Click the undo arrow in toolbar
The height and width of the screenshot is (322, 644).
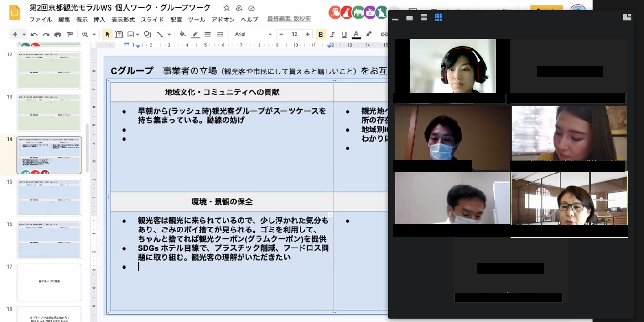pyautogui.click(x=34, y=34)
